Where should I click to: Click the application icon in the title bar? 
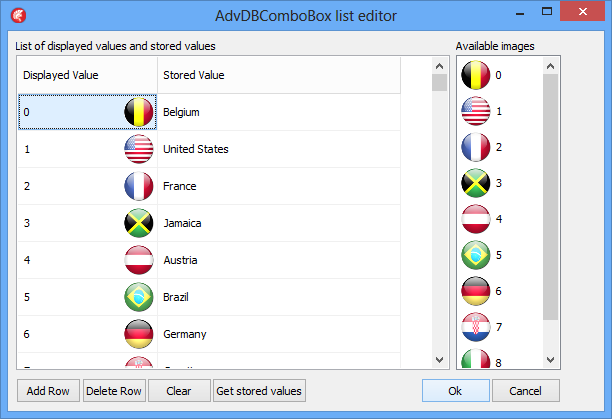click(18, 16)
